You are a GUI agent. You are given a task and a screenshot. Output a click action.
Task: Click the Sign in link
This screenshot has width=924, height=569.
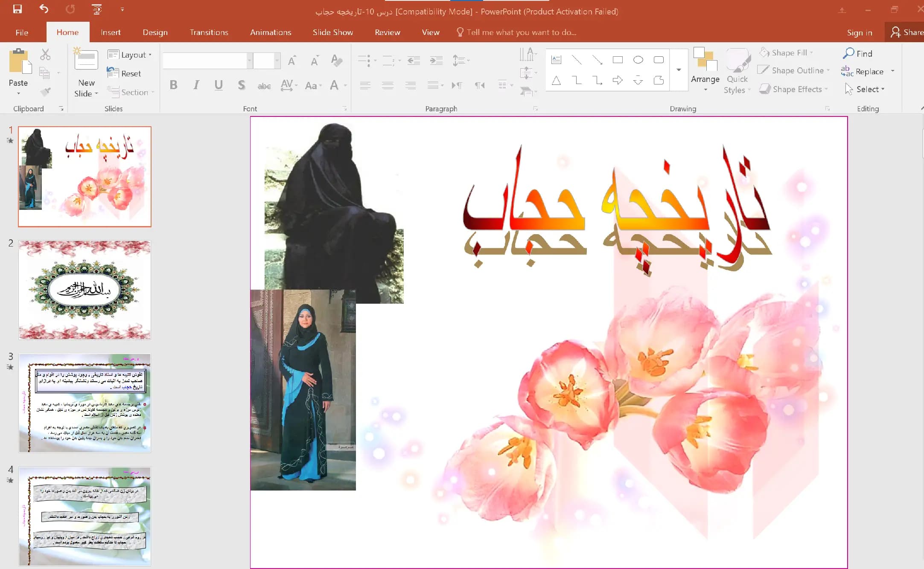[859, 32]
